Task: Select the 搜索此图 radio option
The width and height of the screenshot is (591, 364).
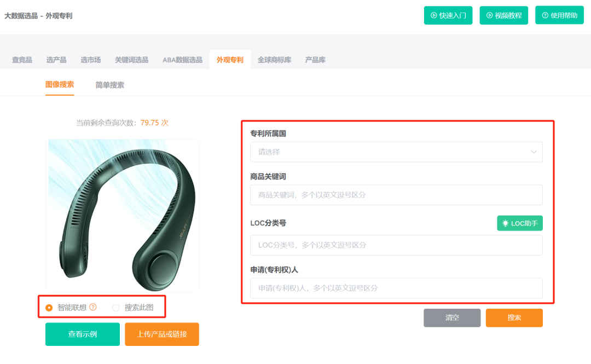Action: (x=116, y=308)
